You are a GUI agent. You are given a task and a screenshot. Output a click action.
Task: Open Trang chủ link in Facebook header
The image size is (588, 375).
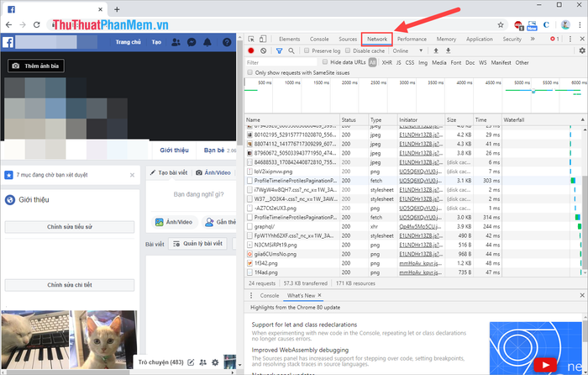[x=128, y=42]
